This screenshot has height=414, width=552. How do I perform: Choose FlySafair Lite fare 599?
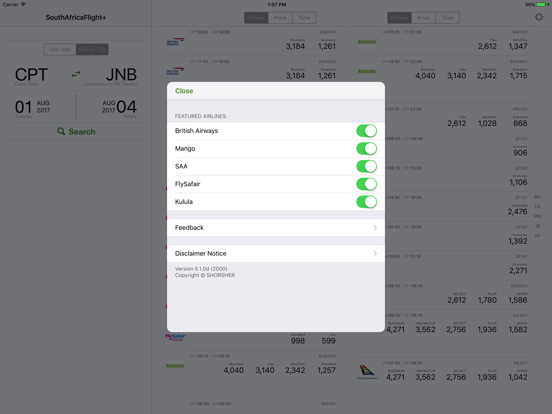(328, 339)
